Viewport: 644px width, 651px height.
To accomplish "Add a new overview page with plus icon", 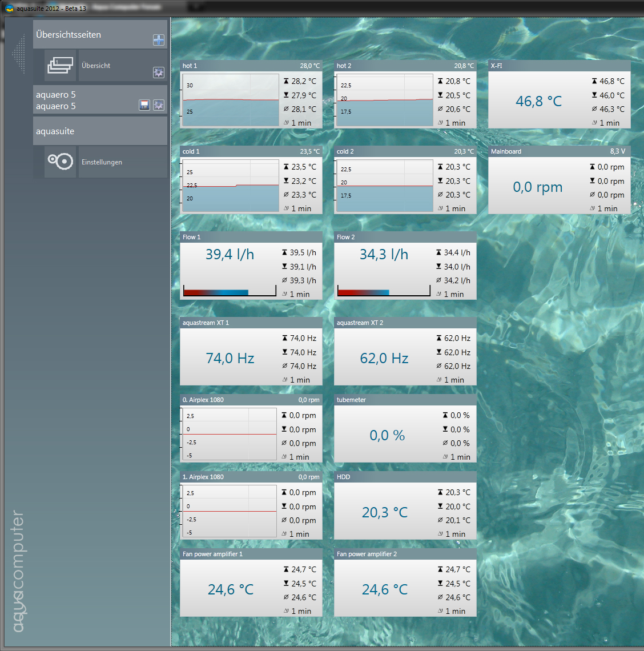I will (x=159, y=40).
